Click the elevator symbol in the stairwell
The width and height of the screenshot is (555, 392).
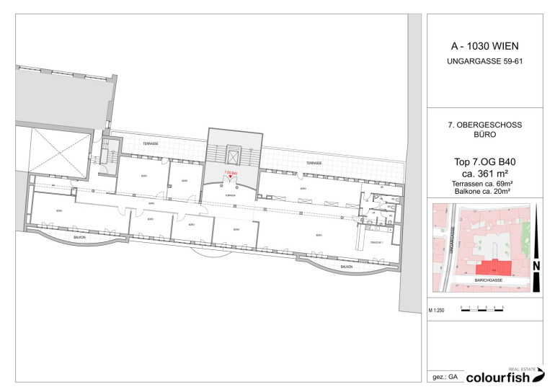(232, 155)
